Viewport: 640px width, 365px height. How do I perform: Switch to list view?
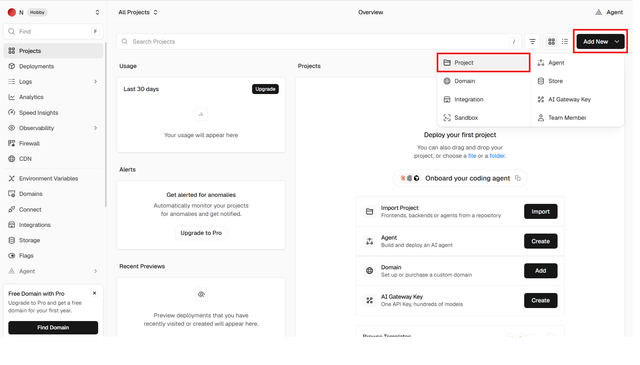(565, 42)
